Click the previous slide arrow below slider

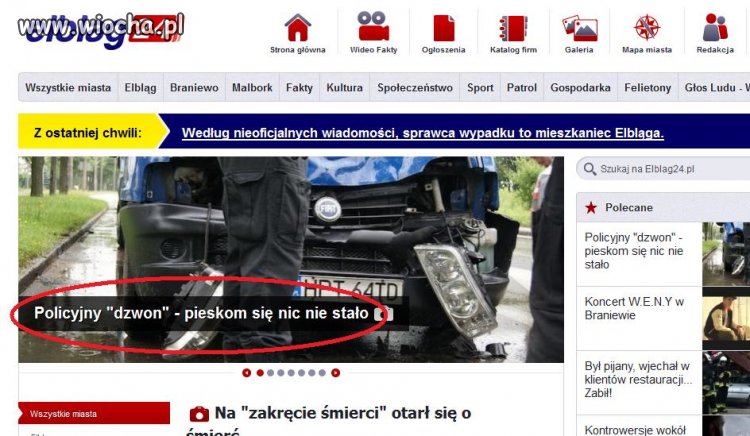[246, 373]
